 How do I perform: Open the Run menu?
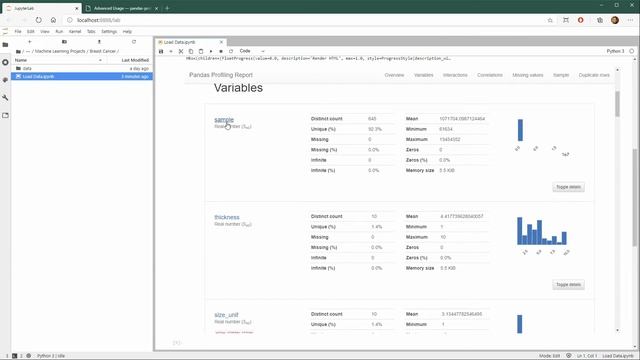pyautogui.click(x=59, y=31)
